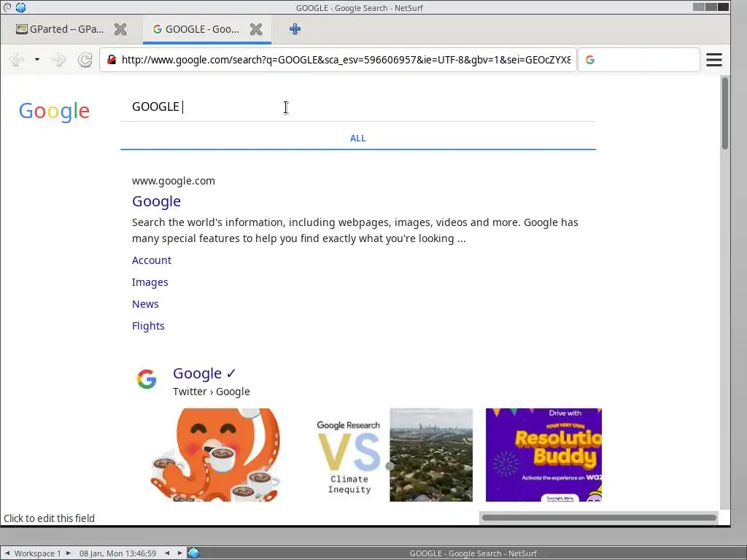Screen dimensions: 747x560
Task: Click the left arrow after the clock
Action: tap(167, 553)
